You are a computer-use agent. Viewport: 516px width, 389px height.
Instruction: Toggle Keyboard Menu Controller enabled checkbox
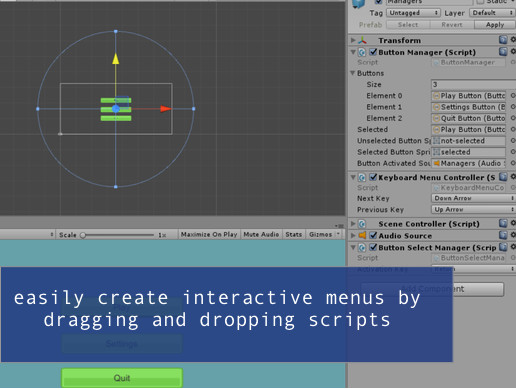[x=373, y=177]
